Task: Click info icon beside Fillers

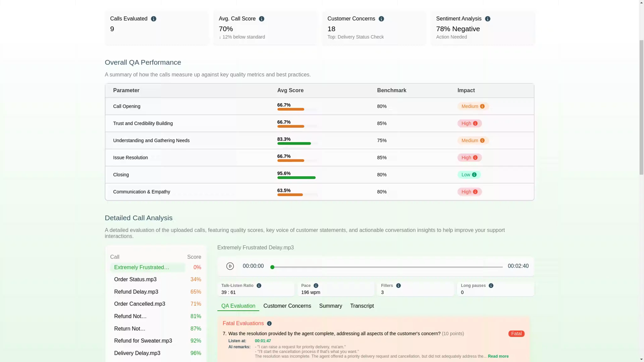Action: pos(398,286)
